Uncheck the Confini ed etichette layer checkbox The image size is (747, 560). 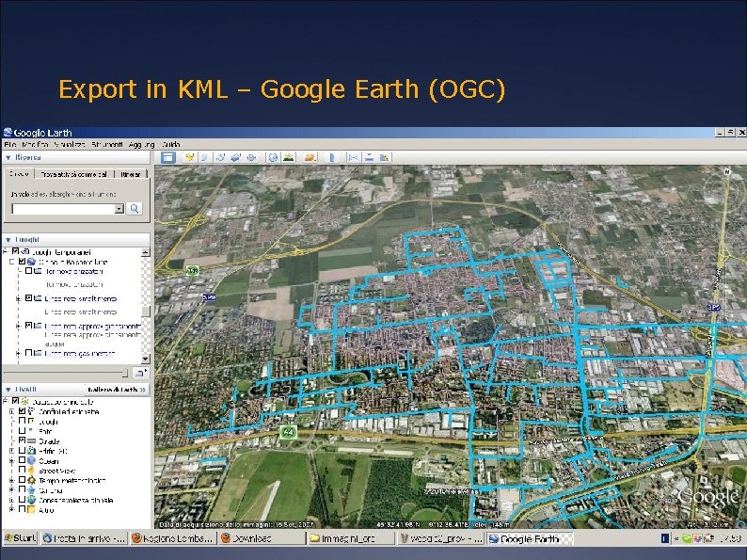pos(22,411)
